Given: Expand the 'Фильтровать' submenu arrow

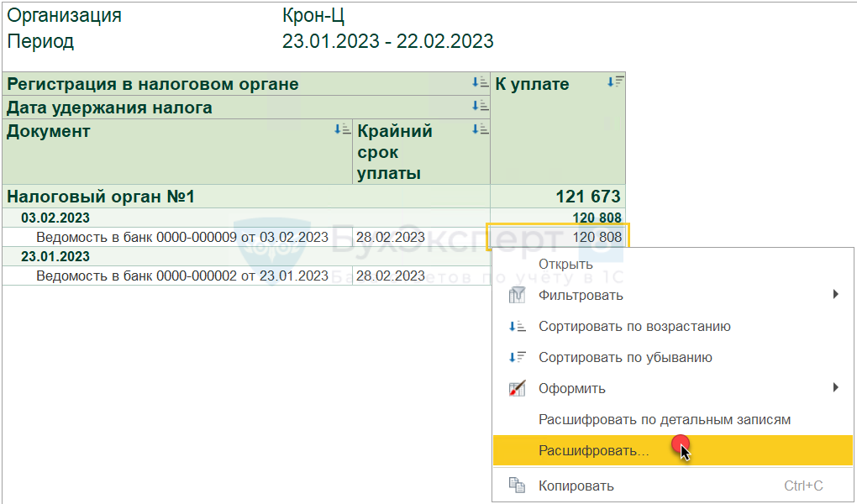Looking at the screenshot, I should tap(835, 294).
